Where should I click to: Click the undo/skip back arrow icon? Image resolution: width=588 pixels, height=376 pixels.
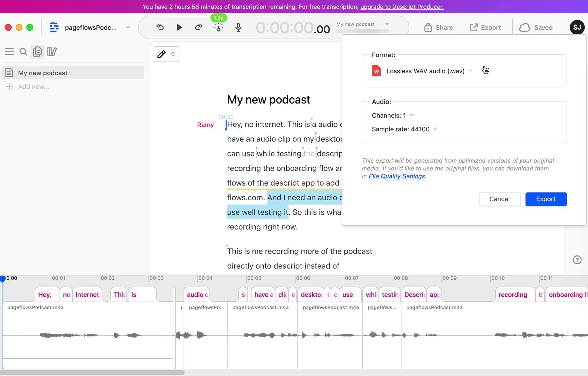[x=160, y=28]
